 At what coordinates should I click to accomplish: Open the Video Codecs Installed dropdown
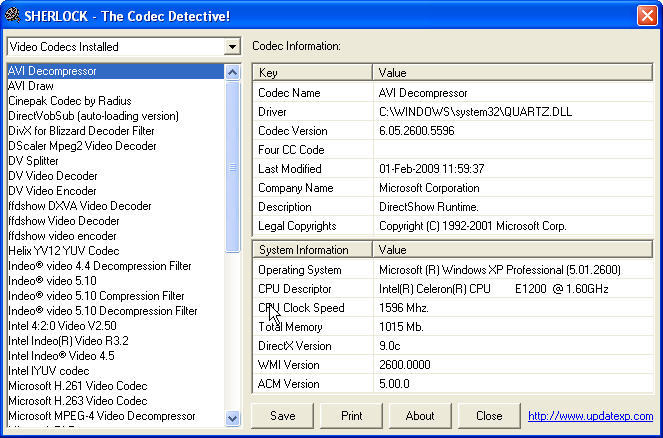click(x=232, y=47)
